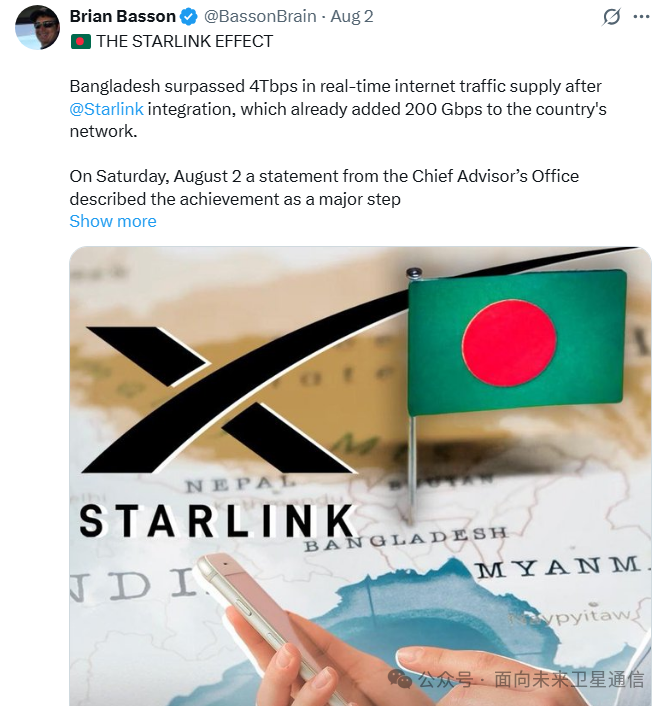Click the WeChat logo watermark icon
Image resolution: width=666 pixels, height=706 pixels.
(400, 679)
